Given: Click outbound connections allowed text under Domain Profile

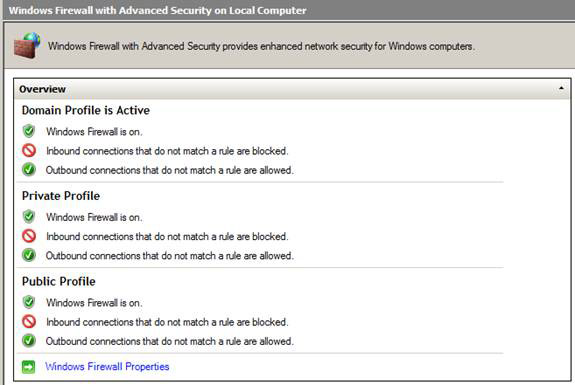Looking at the screenshot, I should [170, 170].
